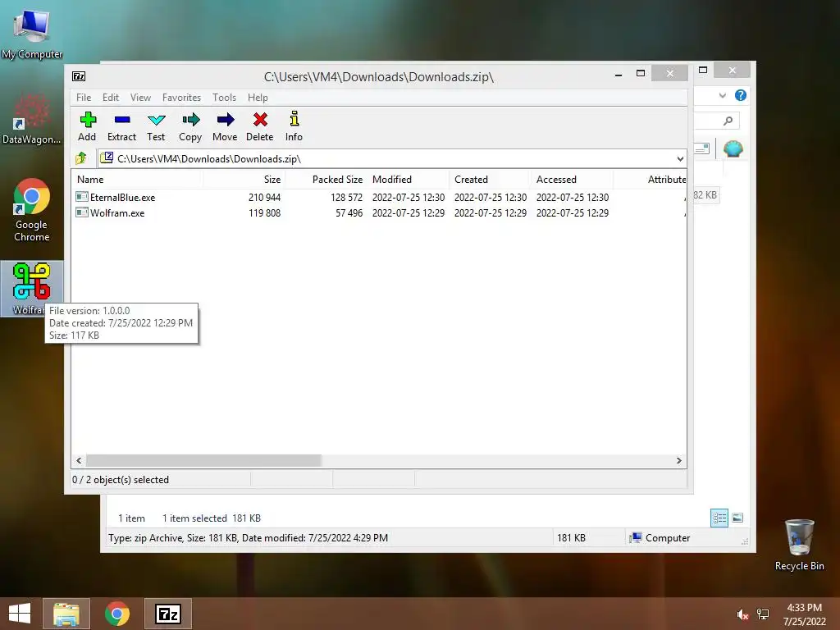Go up one folder level icon
840x630 pixels.
[81, 158]
